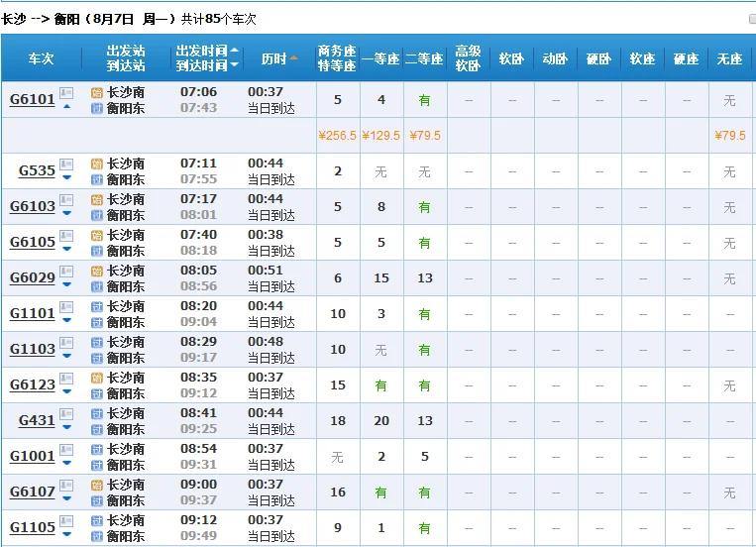This screenshot has width=756, height=547.
Task: Click the 出发站到达站 column header
Action: click(x=126, y=58)
